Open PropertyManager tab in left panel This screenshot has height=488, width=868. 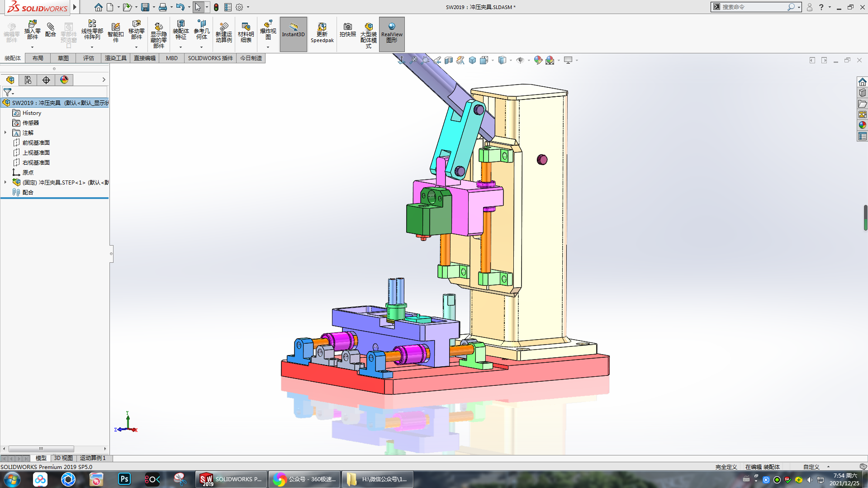(x=28, y=80)
